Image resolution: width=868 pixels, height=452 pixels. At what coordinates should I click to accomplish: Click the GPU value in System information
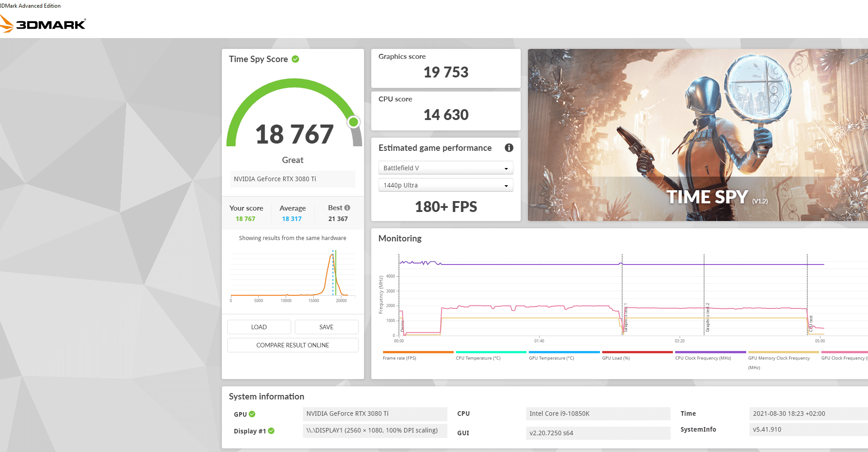tap(375, 414)
